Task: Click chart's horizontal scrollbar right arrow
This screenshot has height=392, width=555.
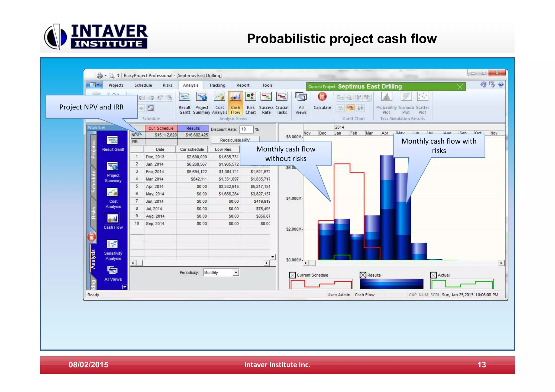Action: [501, 263]
